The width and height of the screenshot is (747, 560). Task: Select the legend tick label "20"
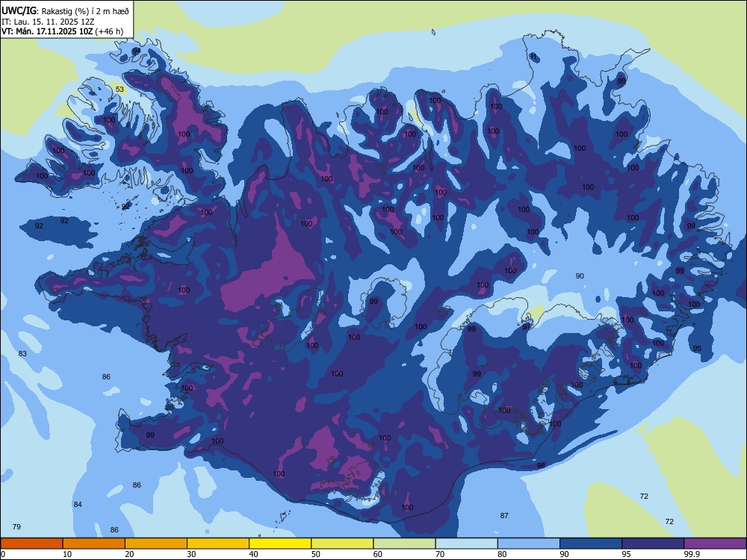pyautogui.click(x=129, y=554)
